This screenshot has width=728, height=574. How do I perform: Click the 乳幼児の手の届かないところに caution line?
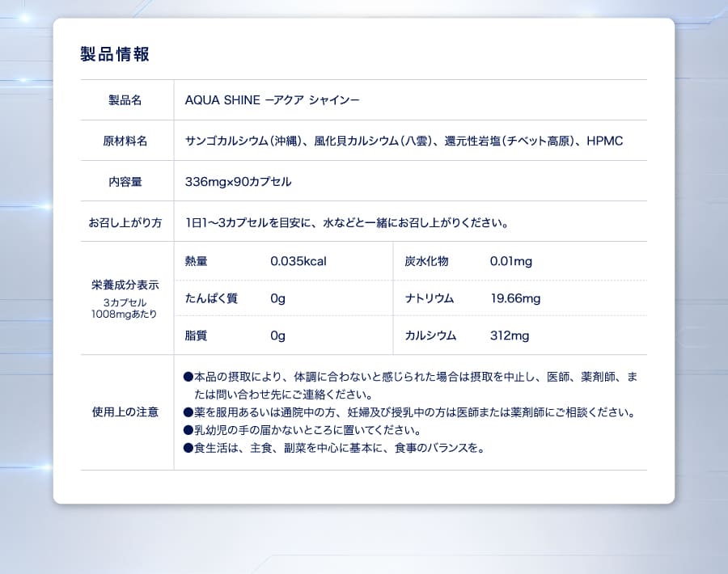click(303, 430)
